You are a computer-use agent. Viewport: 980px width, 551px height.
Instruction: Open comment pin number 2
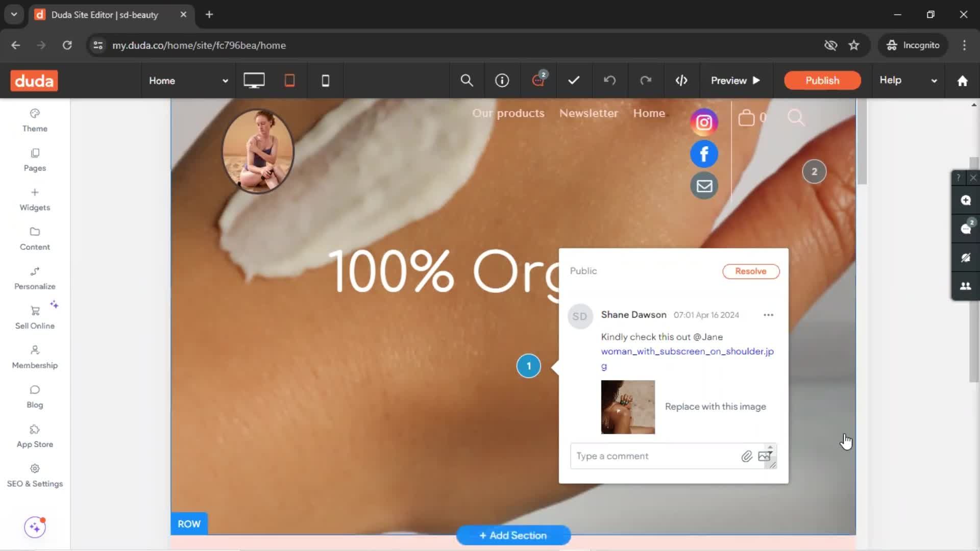[814, 171]
